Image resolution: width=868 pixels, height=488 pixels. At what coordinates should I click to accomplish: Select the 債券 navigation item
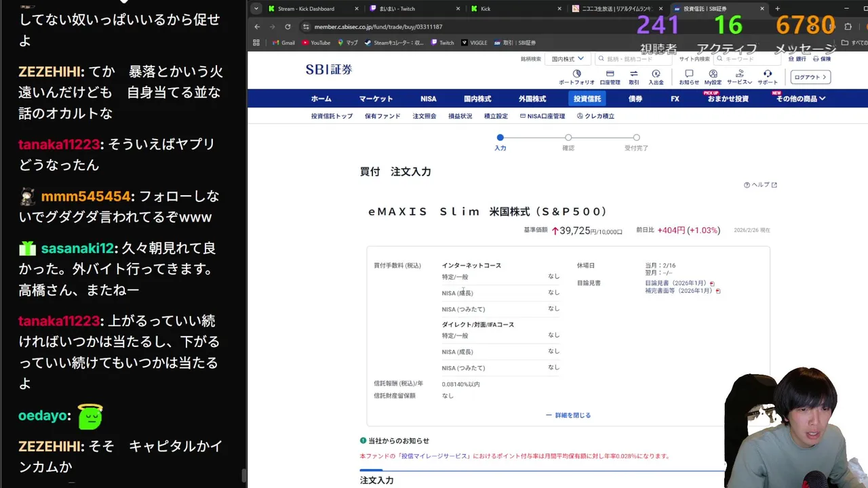click(x=635, y=98)
